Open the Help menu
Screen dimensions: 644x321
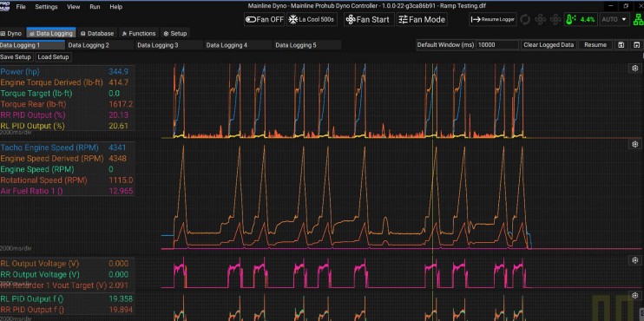[x=116, y=7]
